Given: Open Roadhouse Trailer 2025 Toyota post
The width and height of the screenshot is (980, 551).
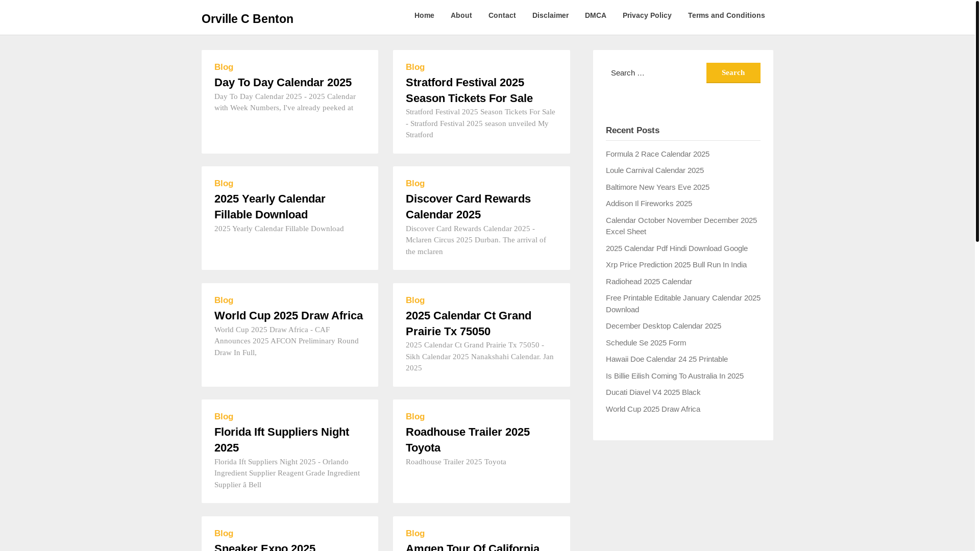Looking at the screenshot, I should [468, 440].
